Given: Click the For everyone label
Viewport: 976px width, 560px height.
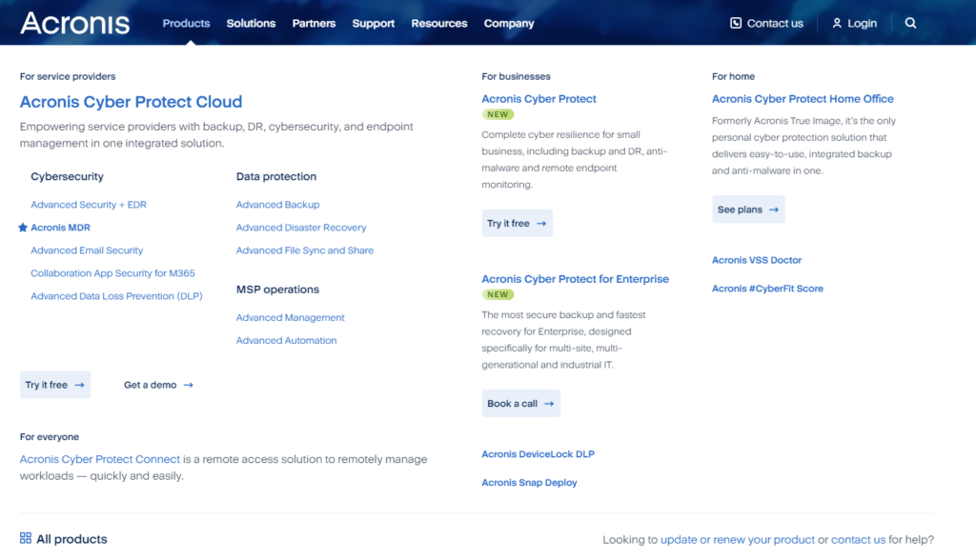Looking at the screenshot, I should coord(50,437).
